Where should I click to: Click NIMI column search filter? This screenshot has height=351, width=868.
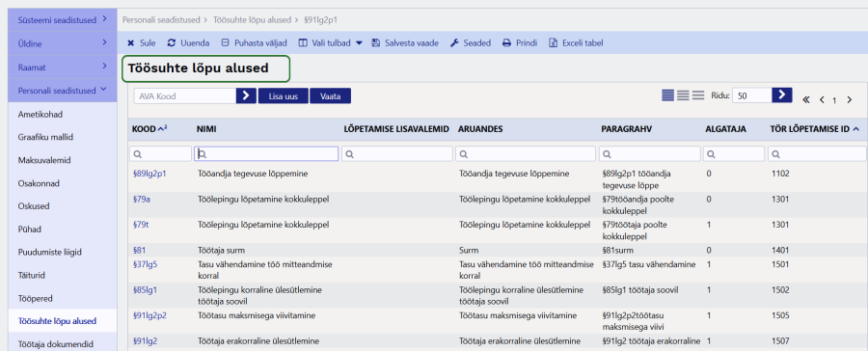coord(266,154)
